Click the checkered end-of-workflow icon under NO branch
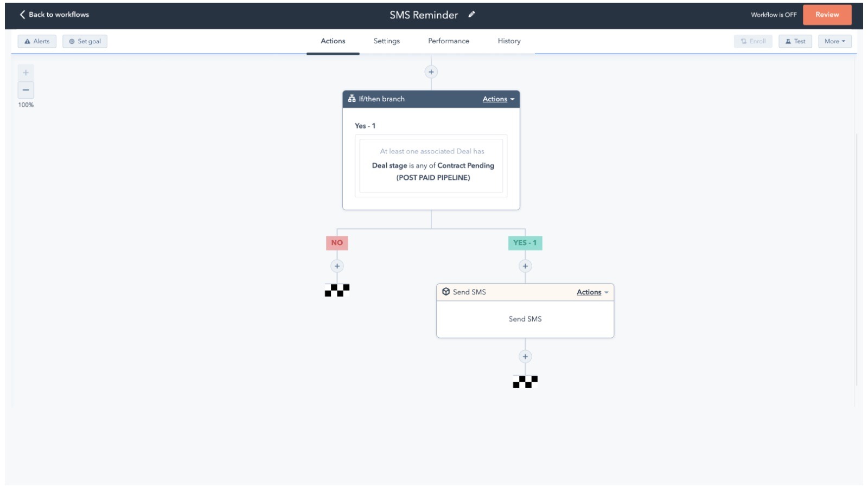Screen dimensions: 868x488 click(x=336, y=290)
